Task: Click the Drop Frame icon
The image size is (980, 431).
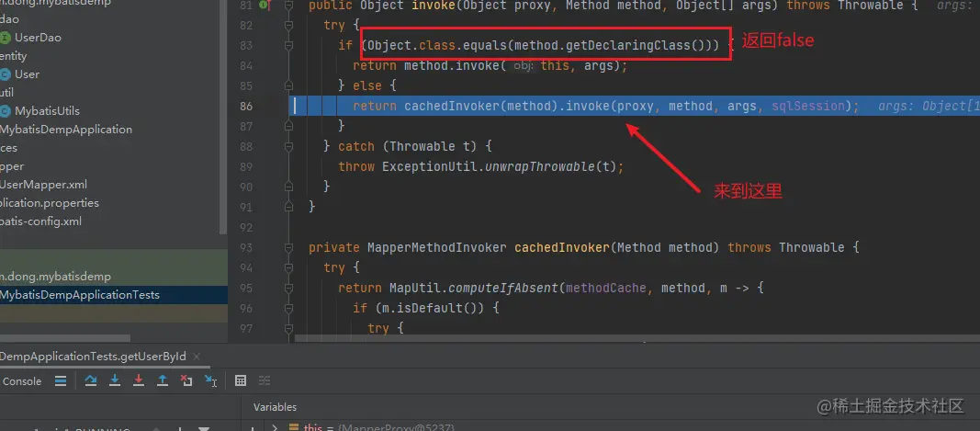Action: tap(186, 380)
